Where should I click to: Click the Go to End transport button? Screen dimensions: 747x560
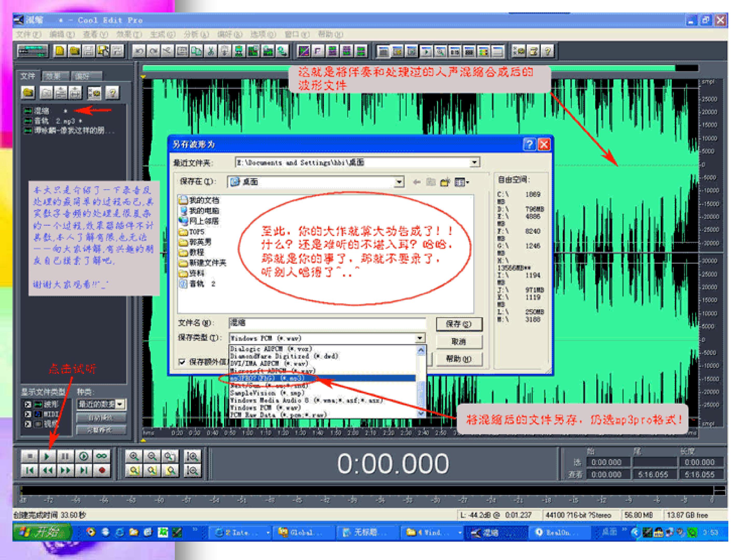click(x=84, y=470)
